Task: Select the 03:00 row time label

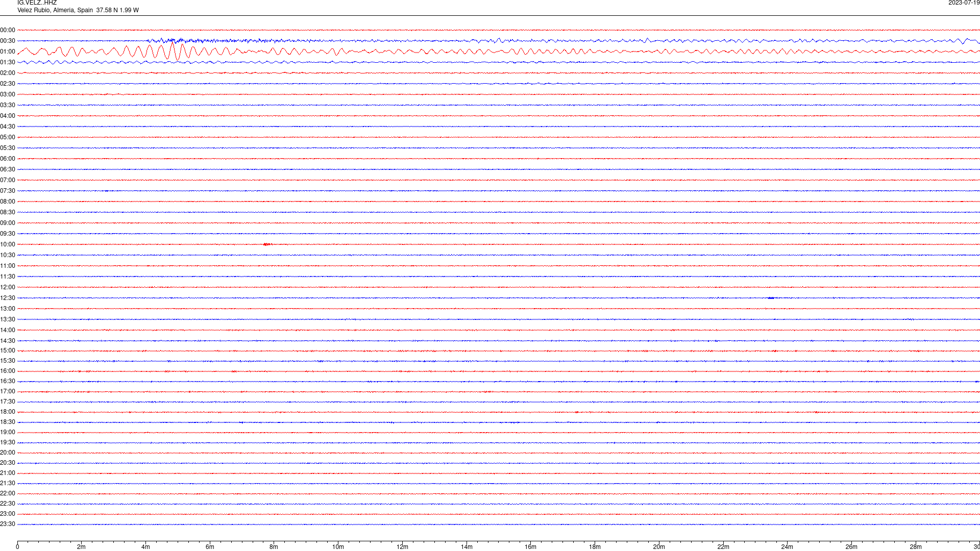Action: (8, 94)
